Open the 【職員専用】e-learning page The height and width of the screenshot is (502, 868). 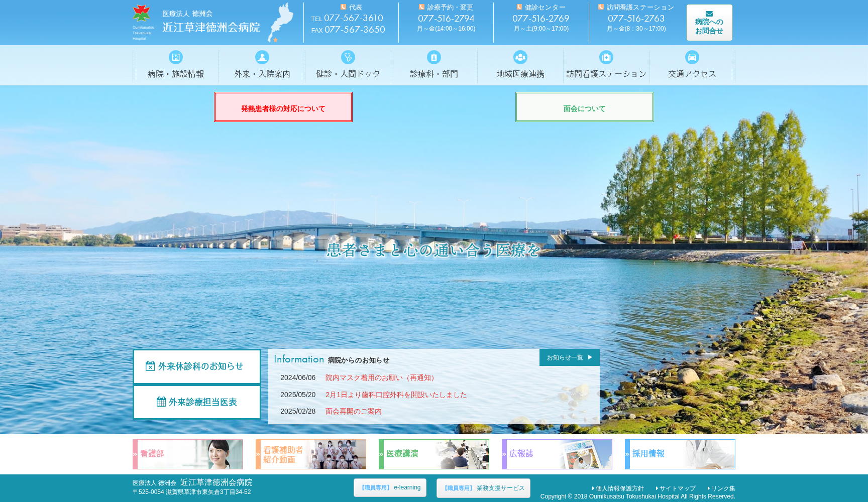[390, 487]
